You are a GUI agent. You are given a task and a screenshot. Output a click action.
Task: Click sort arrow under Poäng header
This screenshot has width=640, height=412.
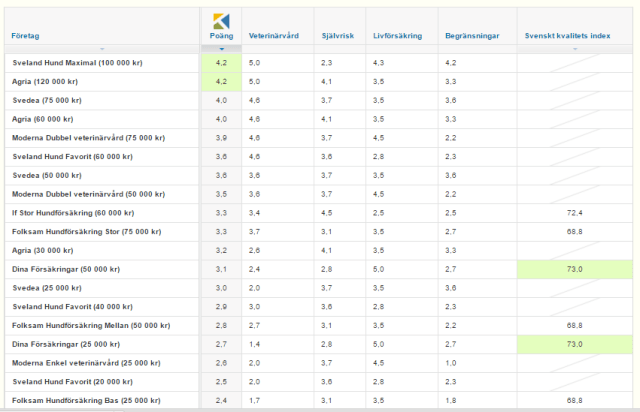coord(221,48)
